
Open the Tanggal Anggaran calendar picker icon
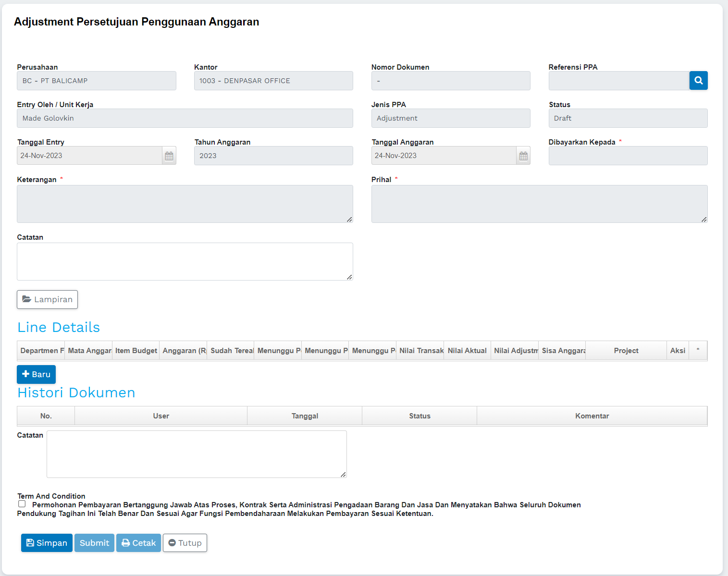523,156
